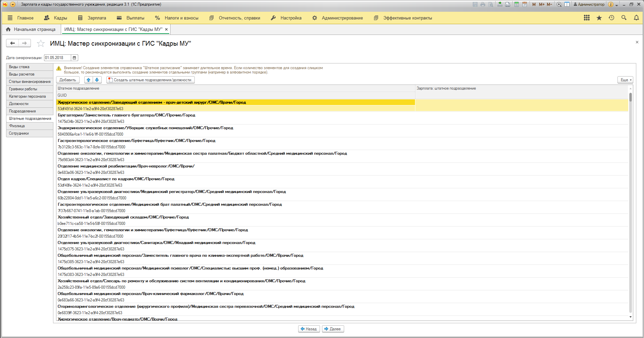Click the sync date input field
The height and width of the screenshot is (338, 644).
pyautogui.click(x=57, y=58)
